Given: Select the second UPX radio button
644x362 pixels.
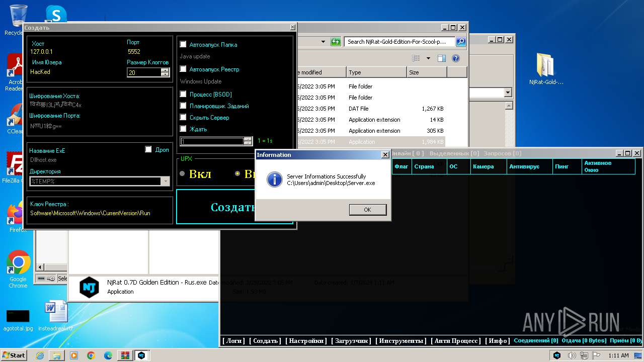Looking at the screenshot, I should tap(237, 173).
